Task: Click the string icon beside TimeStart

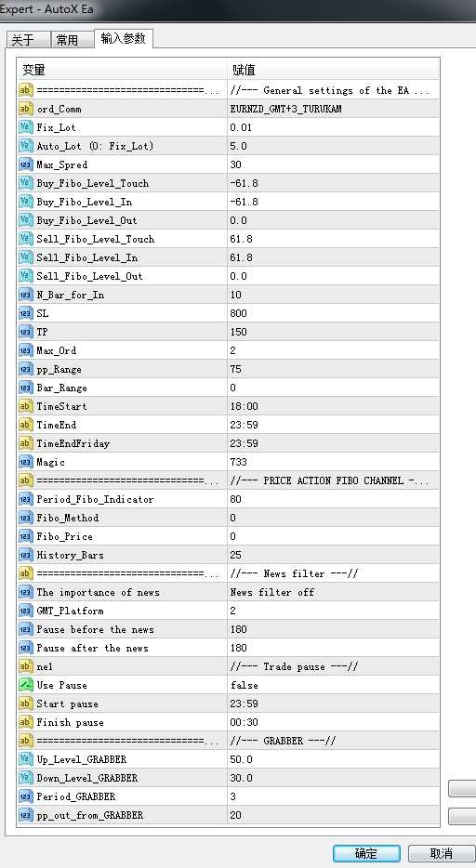Action: coord(26,406)
